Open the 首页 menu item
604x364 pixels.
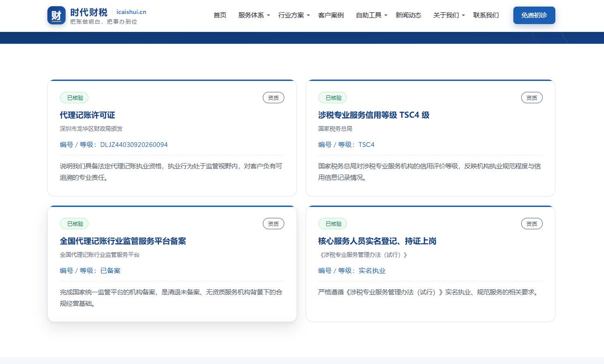point(220,15)
